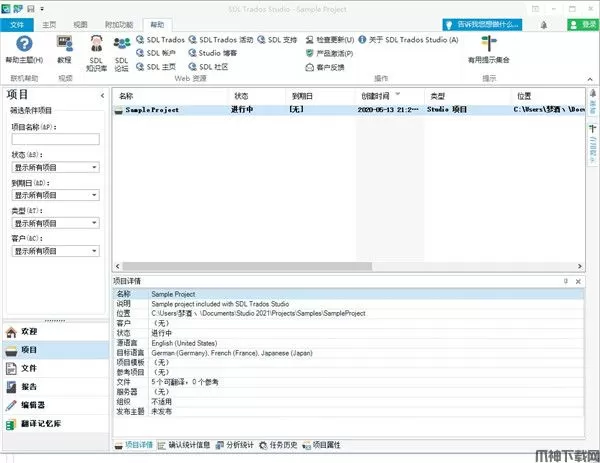Image resolution: width=600 pixels, height=463 pixels.
Task: Go to Files (文件) view
Action: tap(56, 368)
